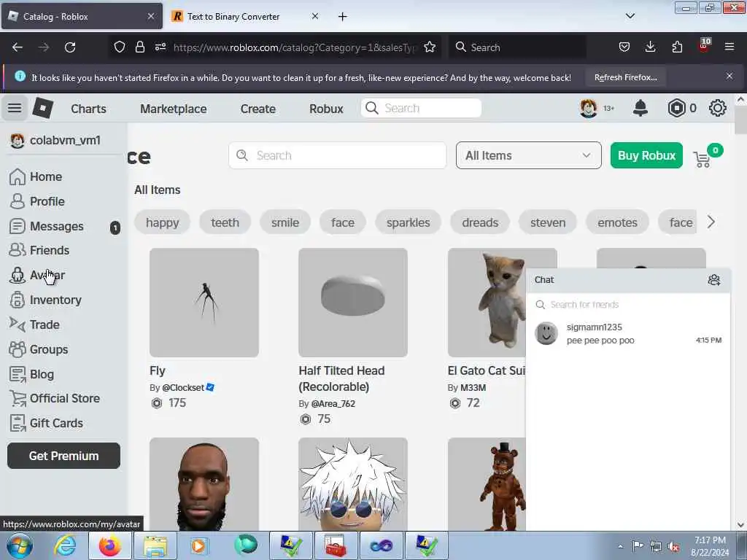This screenshot has height=560, width=747.
Task: Click the extension icon with badge 10
Action: pos(704,46)
